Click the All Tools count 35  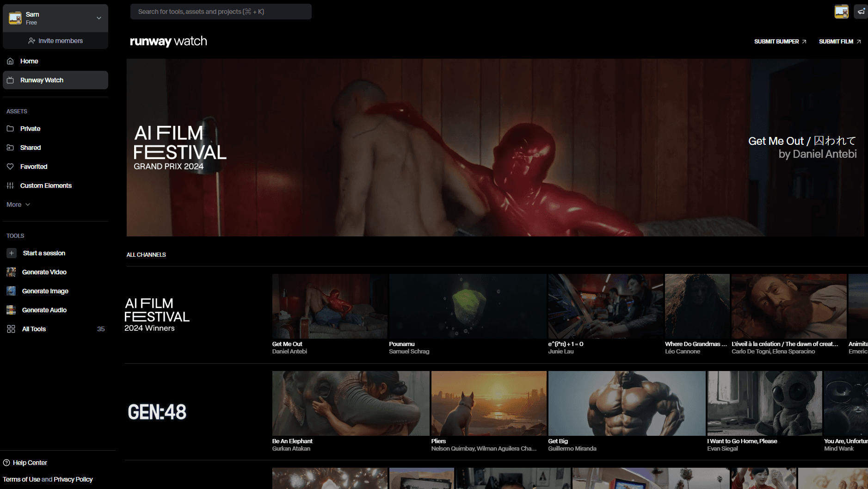pyautogui.click(x=101, y=329)
